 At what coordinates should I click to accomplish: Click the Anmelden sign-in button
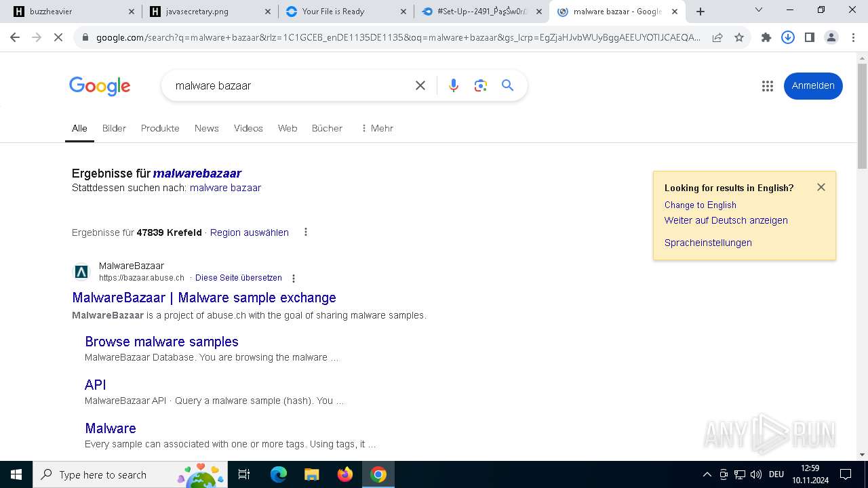[813, 86]
